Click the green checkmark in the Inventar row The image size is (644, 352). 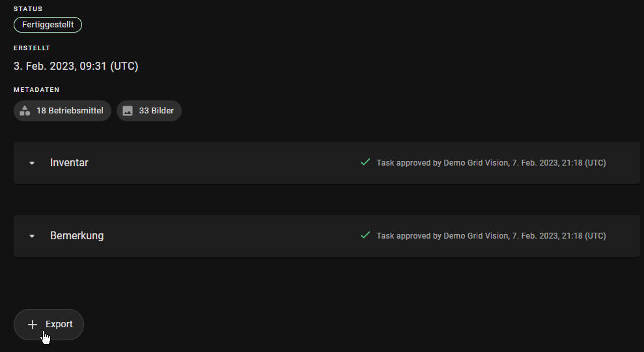[x=365, y=162]
